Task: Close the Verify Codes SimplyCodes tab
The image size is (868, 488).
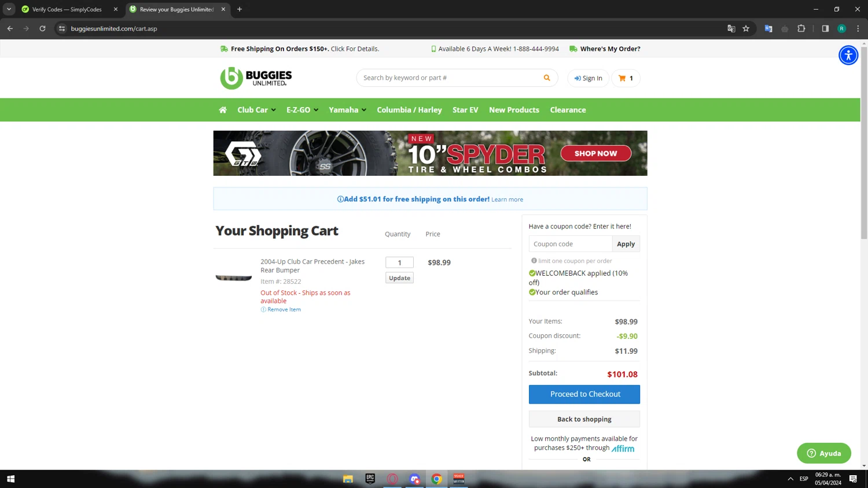Action: pos(116,9)
